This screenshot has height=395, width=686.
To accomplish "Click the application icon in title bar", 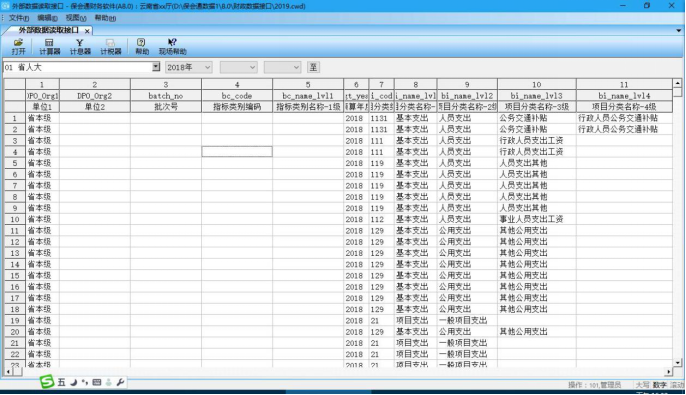I will pyautogui.click(x=5, y=6).
